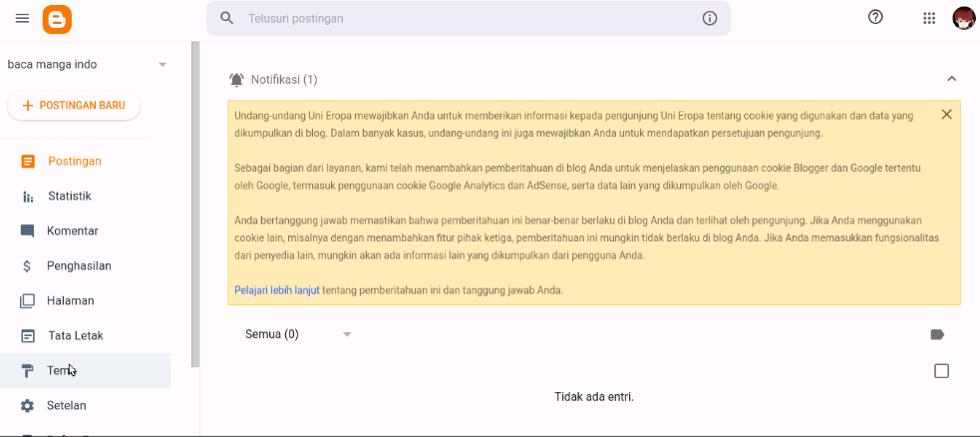Collapse the Notifikasi section

951,79
